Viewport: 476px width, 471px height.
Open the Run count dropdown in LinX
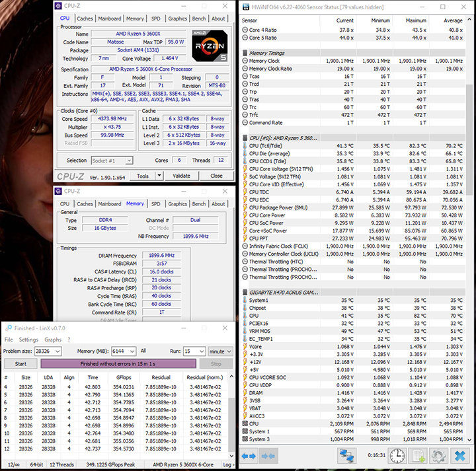(x=201, y=351)
